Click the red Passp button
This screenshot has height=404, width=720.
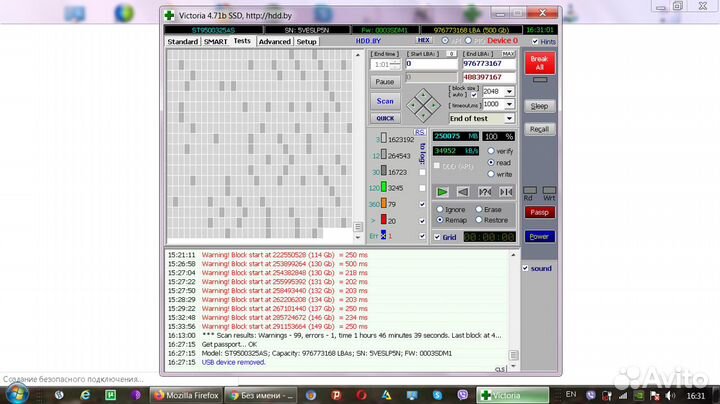pyautogui.click(x=539, y=212)
